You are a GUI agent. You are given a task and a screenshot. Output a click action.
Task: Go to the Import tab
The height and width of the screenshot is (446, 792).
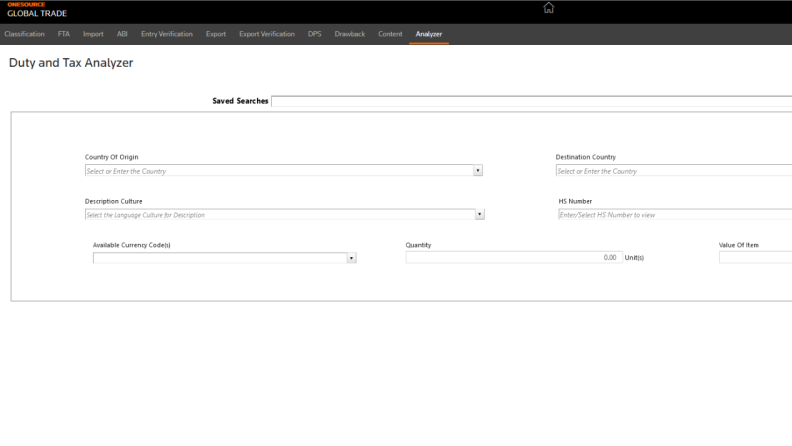pyautogui.click(x=93, y=35)
